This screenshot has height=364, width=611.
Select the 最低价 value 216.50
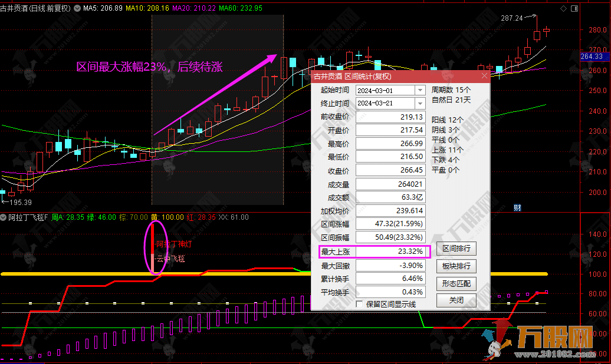coord(390,157)
